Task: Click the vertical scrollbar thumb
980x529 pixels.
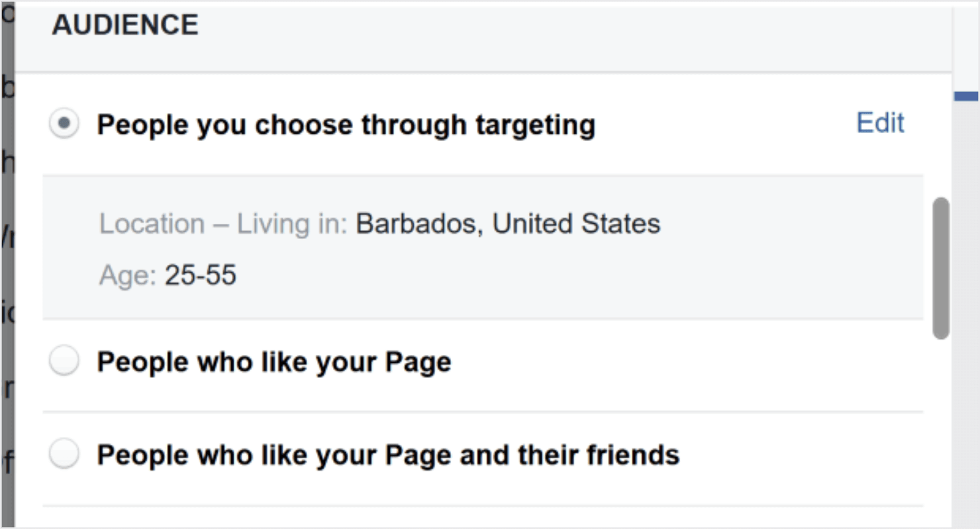Action: (x=940, y=268)
